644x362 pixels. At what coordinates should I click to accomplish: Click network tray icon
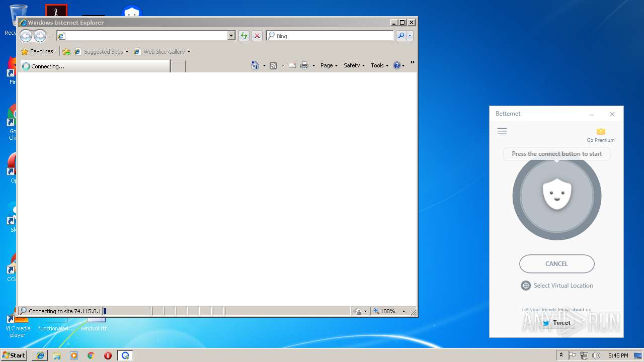click(x=584, y=355)
